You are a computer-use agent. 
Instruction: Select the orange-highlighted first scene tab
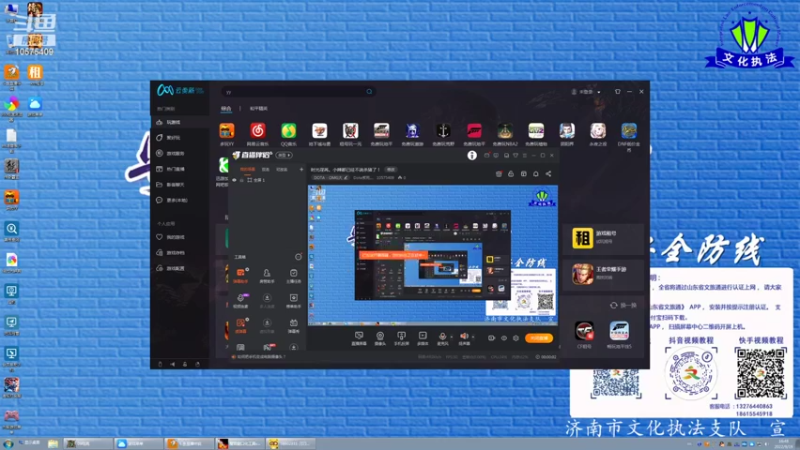(x=247, y=169)
